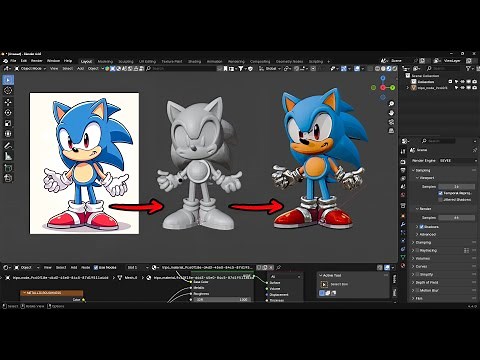Image resolution: width=480 pixels, height=360 pixels.
Task: Select the Move tool in left toolbar
Action: (8, 102)
